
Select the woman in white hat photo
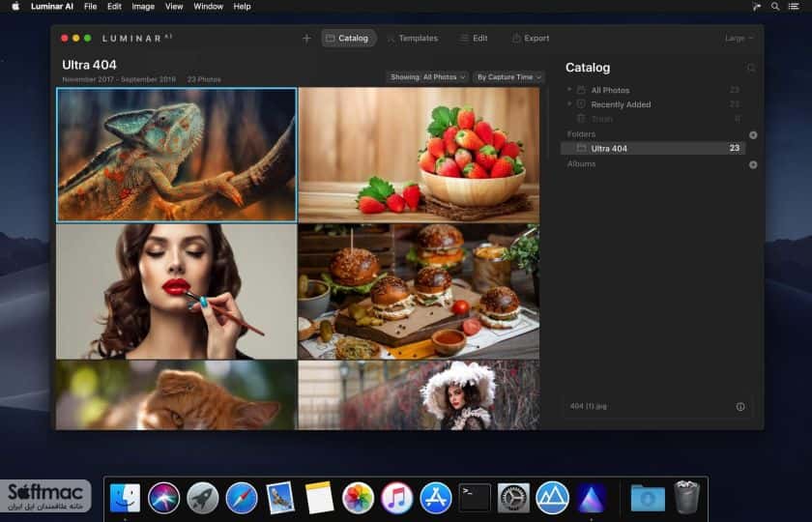coord(419,395)
